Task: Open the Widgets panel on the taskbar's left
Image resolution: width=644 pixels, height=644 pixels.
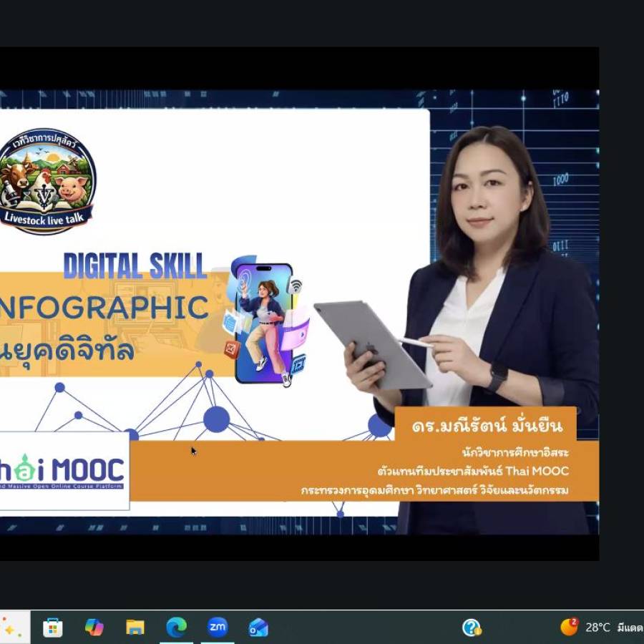Action: pos(9,630)
